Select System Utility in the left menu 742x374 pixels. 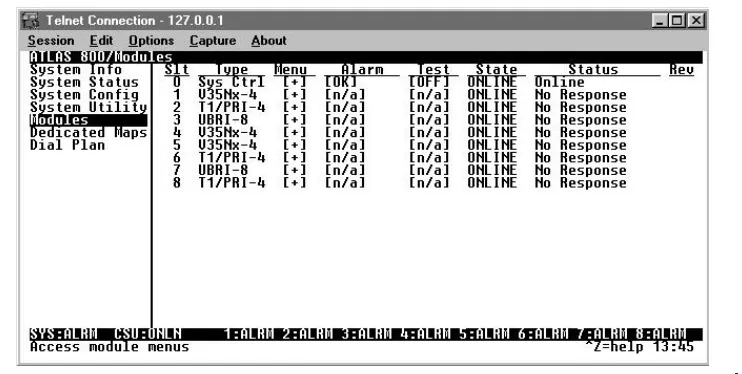click(x=88, y=107)
